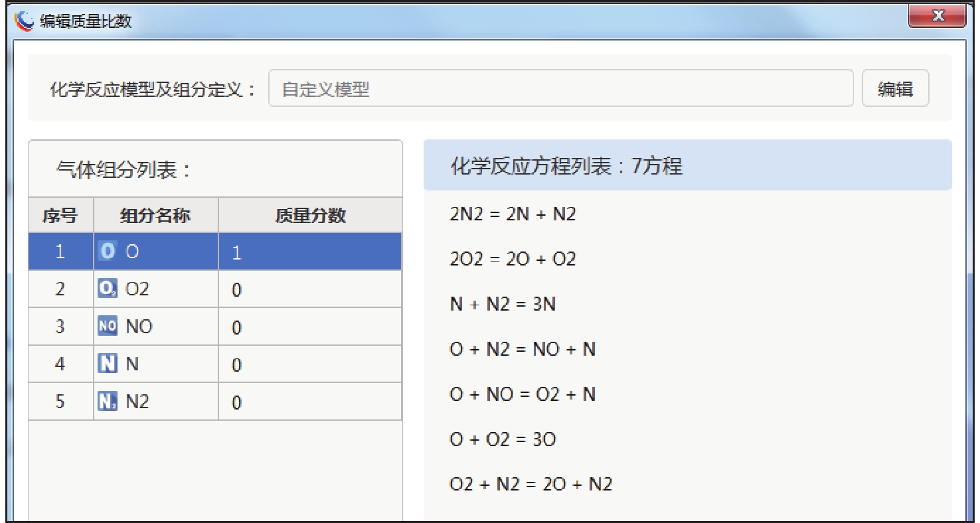Viewport: 980px width, 523px height.
Task: Click the 自定义模型 model input field
Action: pyautogui.click(x=560, y=88)
